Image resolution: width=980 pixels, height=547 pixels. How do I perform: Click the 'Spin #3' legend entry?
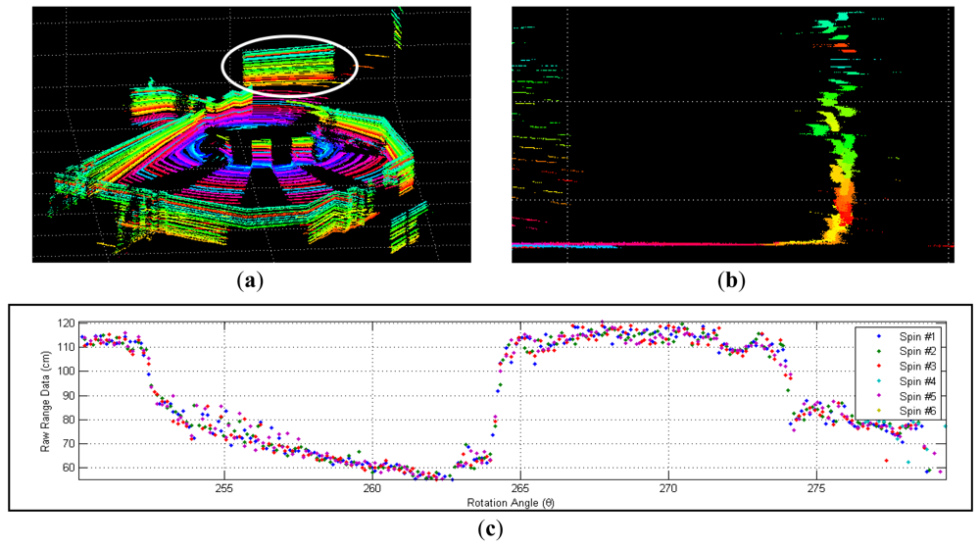(x=918, y=367)
